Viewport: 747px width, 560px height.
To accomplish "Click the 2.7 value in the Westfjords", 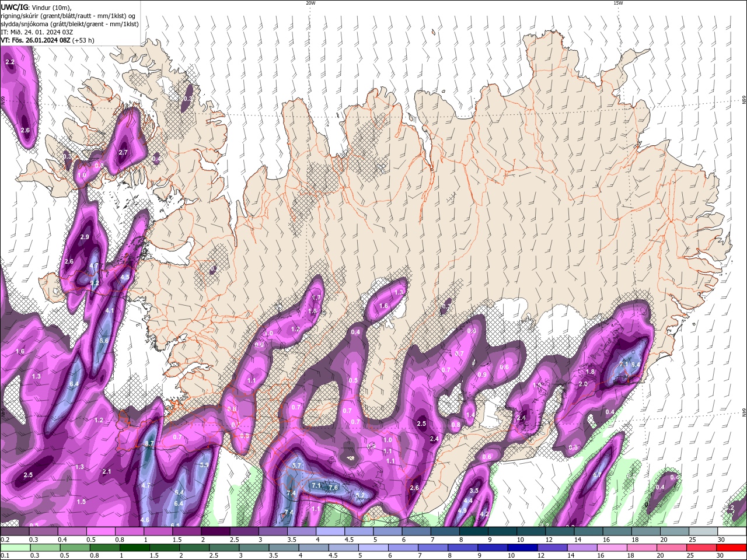I will click(x=123, y=152).
